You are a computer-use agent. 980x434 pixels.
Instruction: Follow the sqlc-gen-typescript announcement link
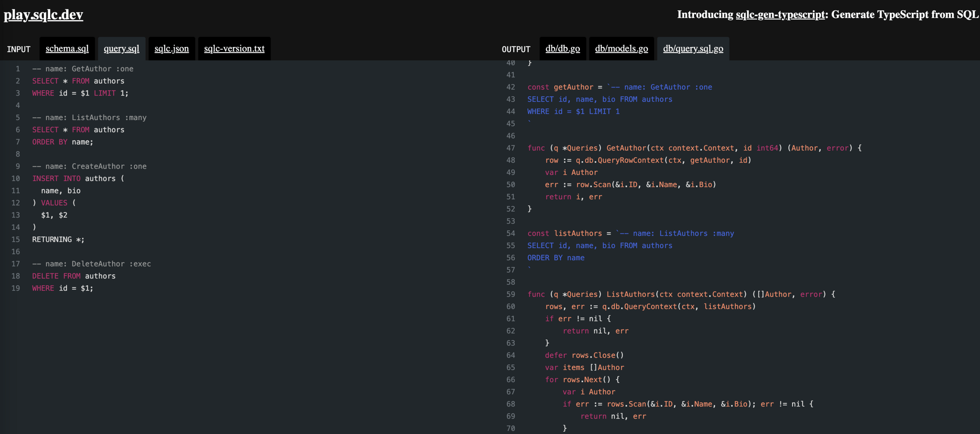tap(780, 15)
